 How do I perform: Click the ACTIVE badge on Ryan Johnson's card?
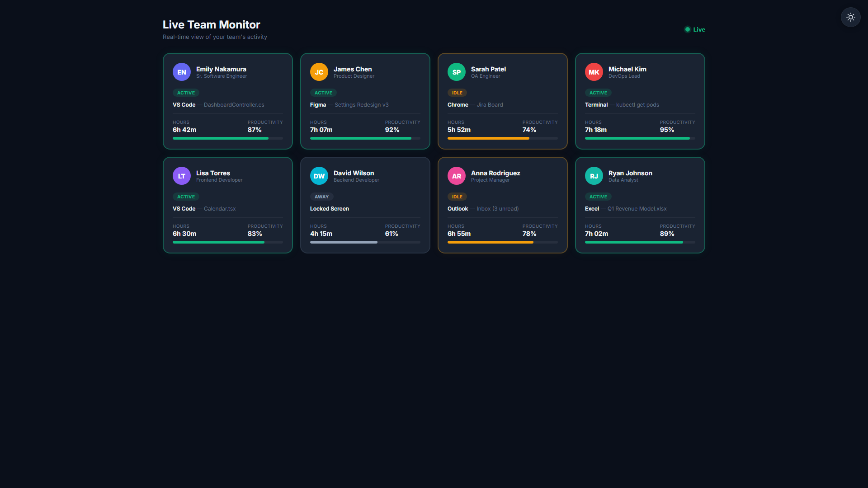[x=598, y=197]
